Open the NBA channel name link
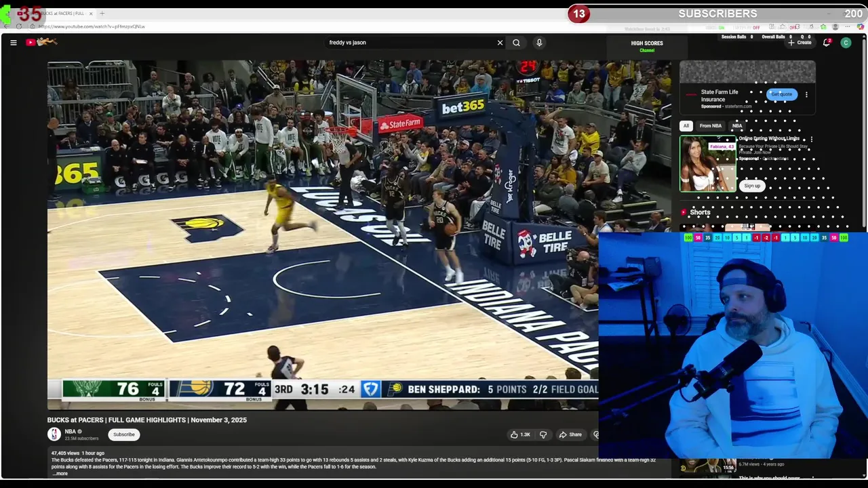868x488 pixels. point(70,432)
